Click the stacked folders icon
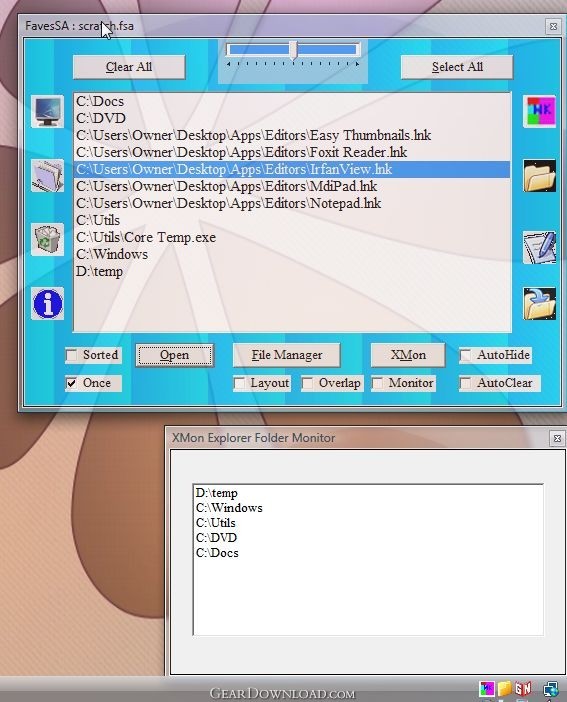This screenshot has width=567, height=702. click(x=47, y=176)
